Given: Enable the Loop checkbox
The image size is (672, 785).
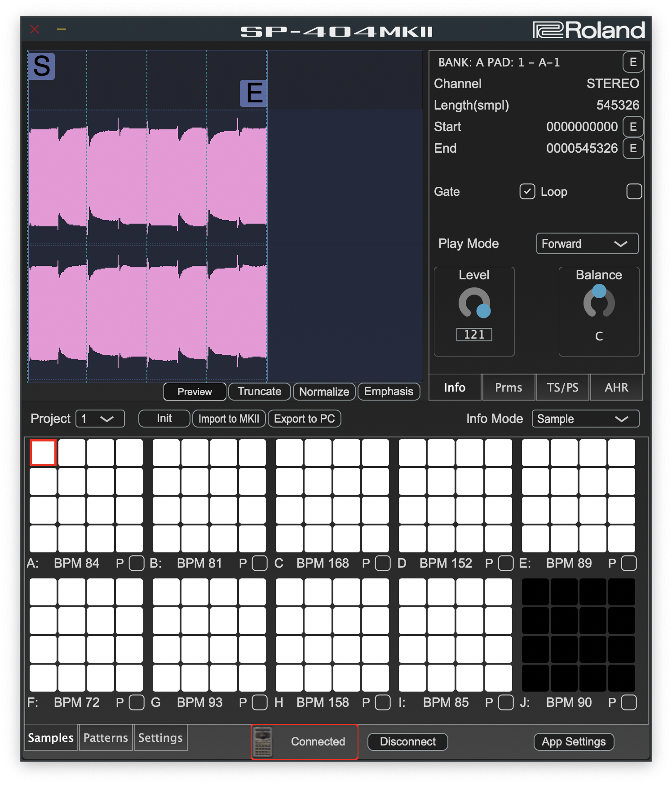Looking at the screenshot, I should 634,191.
